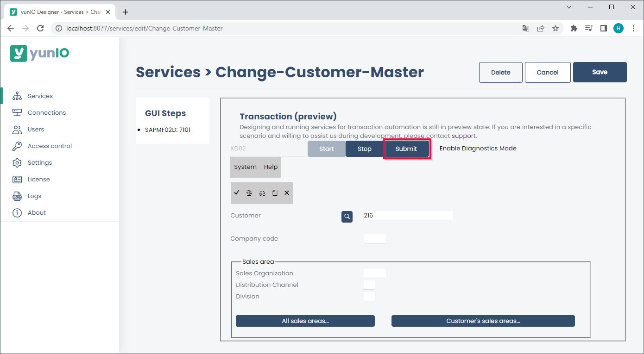Open a new browser tab
The width and height of the screenshot is (644, 354).
[x=126, y=12]
